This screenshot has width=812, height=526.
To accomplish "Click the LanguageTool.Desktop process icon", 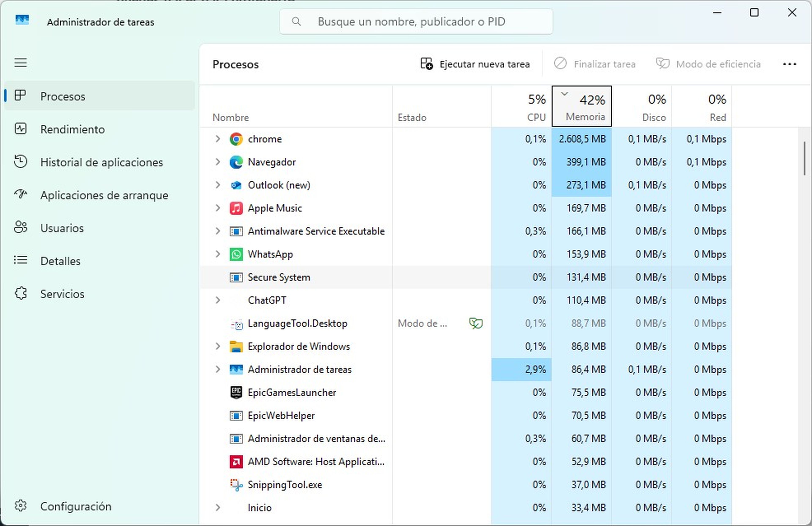I will 237,324.
